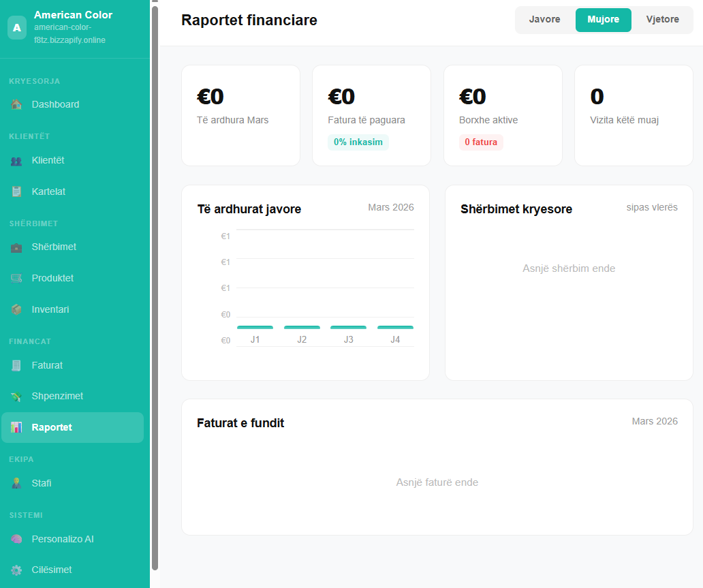
Task: Select the Mujore period tab
Action: click(x=603, y=20)
